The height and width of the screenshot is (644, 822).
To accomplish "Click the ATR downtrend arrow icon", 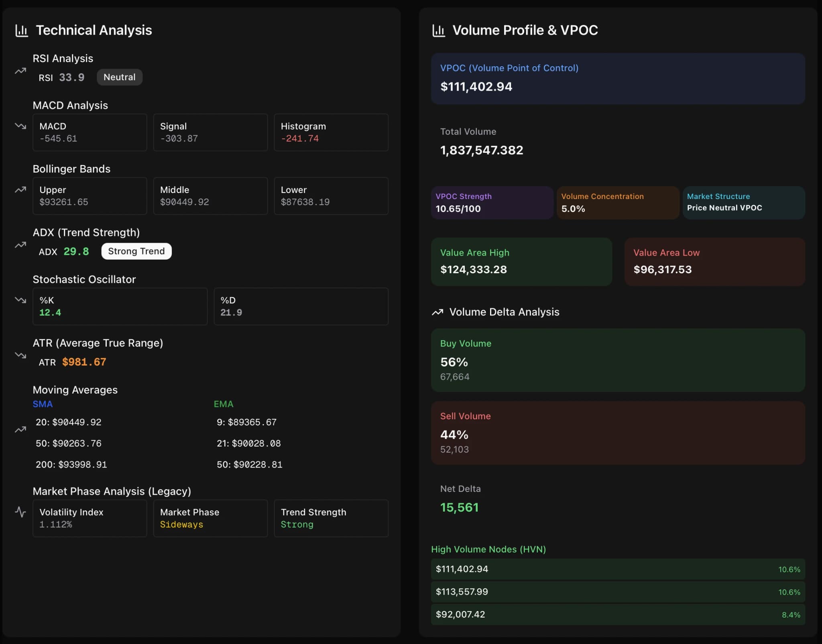I will (x=20, y=355).
